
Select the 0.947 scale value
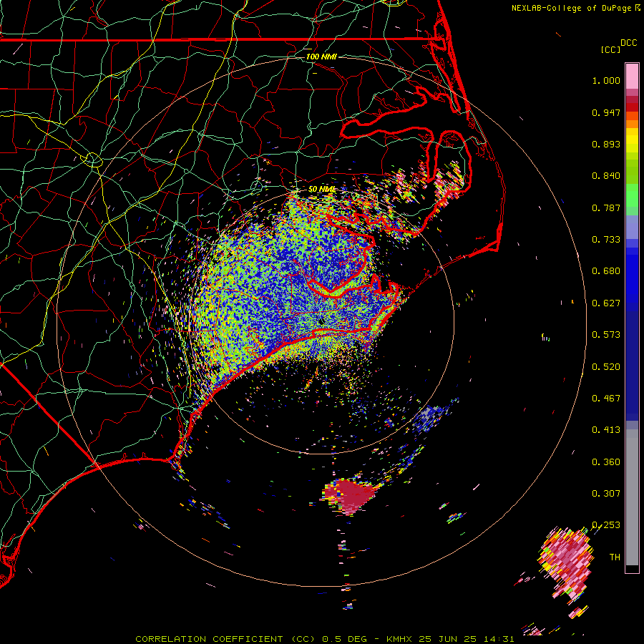(x=606, y=112)
